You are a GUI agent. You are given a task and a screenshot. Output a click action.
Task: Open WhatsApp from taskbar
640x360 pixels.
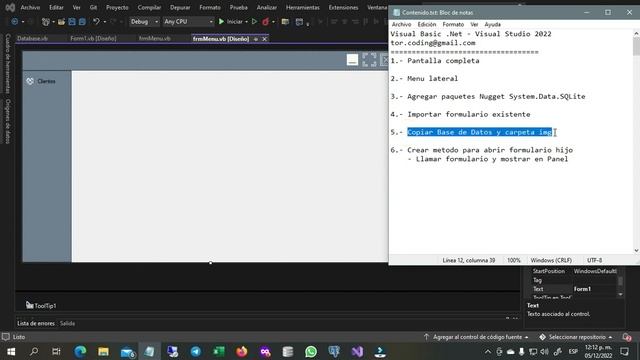(x=311, y=351)
